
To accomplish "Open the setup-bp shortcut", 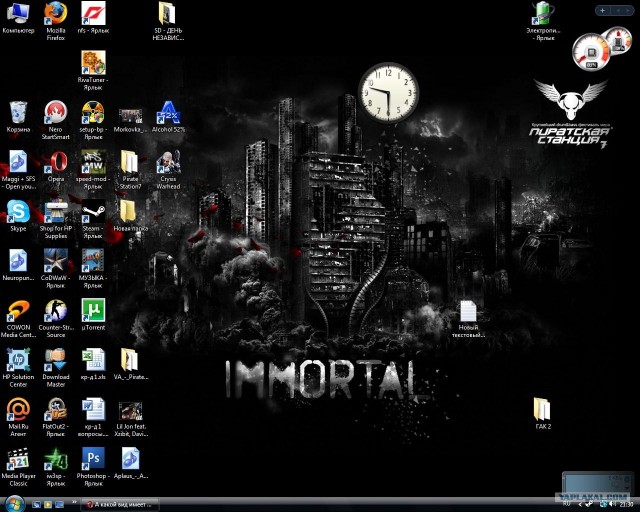I will (x=93, y=120).
